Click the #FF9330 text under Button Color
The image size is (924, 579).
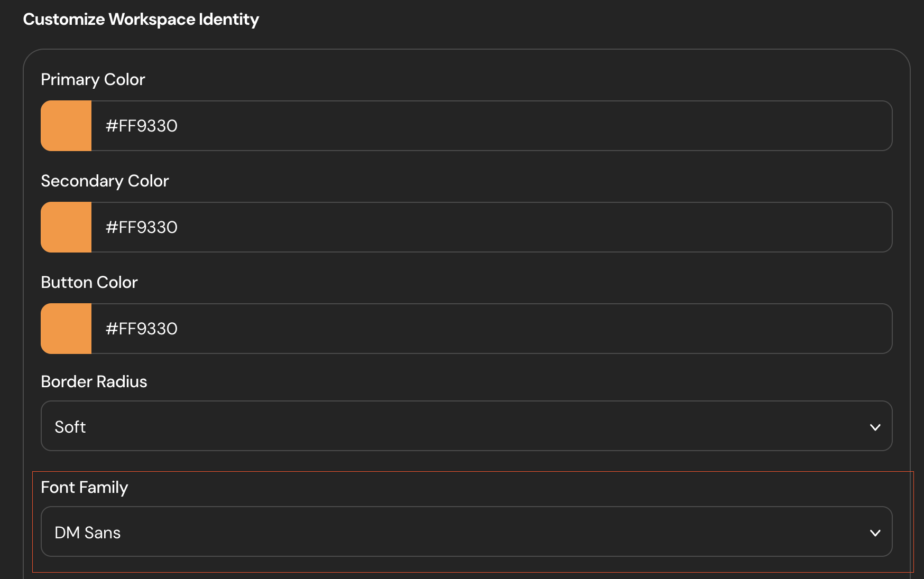(x=142, y=329)
